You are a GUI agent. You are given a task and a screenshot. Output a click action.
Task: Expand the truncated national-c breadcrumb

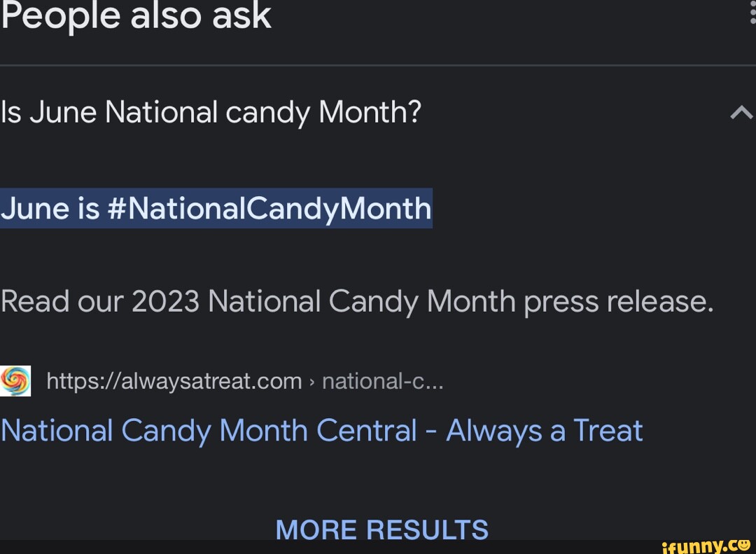tap(382, 380)
